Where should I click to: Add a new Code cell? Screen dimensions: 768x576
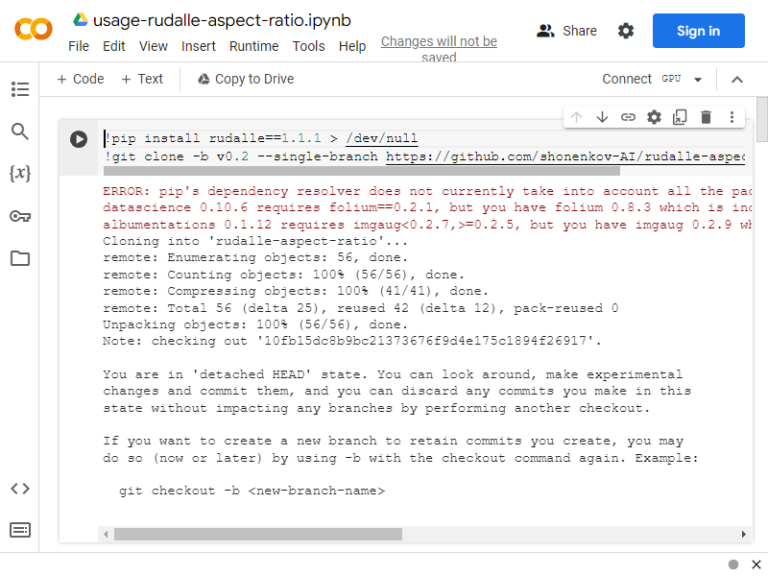point(80,79)
